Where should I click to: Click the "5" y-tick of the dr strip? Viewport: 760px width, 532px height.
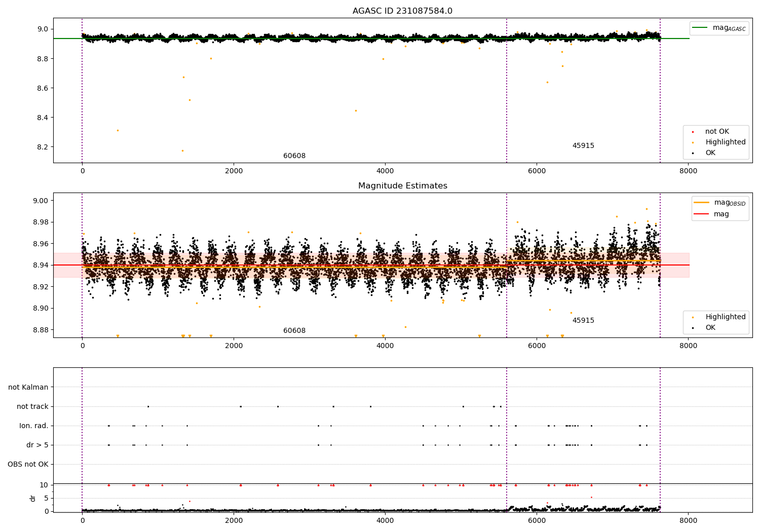[46, 498]
